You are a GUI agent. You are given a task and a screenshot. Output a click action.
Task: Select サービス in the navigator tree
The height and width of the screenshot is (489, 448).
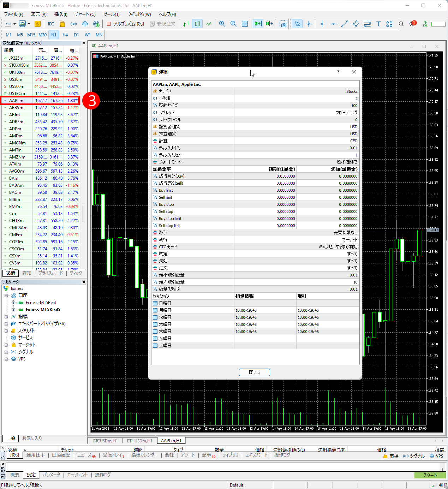(x=25, y=338)
